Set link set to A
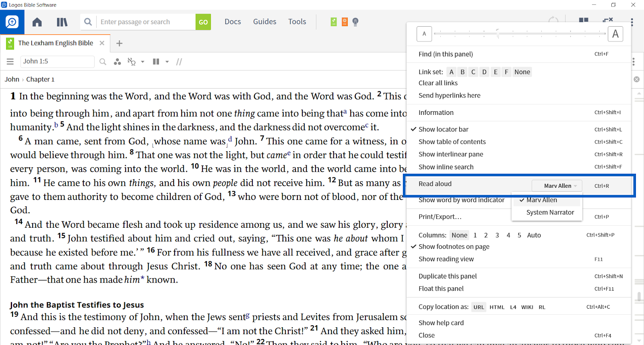The width and height of the screenshot is (644, 345). [452, 72]
